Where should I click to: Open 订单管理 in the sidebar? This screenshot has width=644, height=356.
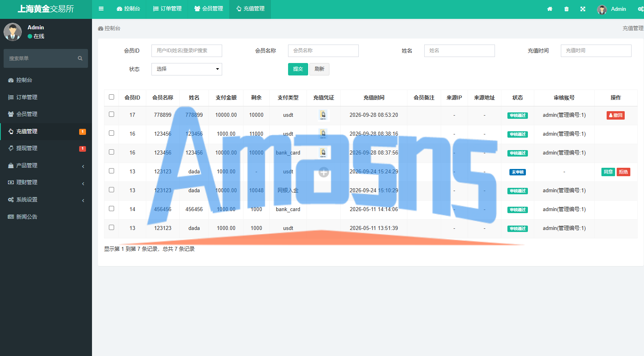coord(46,97)
